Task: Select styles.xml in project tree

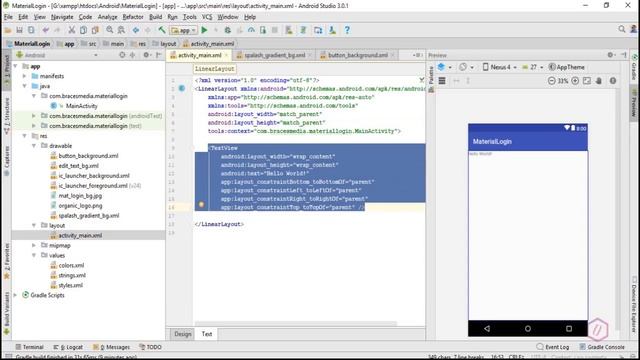Action: click(70, 285)
